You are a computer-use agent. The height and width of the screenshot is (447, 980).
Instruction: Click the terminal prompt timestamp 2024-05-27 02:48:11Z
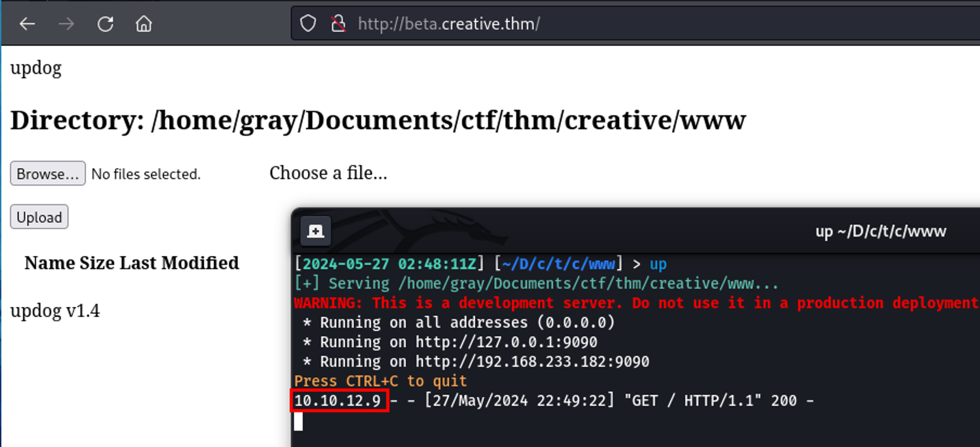(390, 264)
